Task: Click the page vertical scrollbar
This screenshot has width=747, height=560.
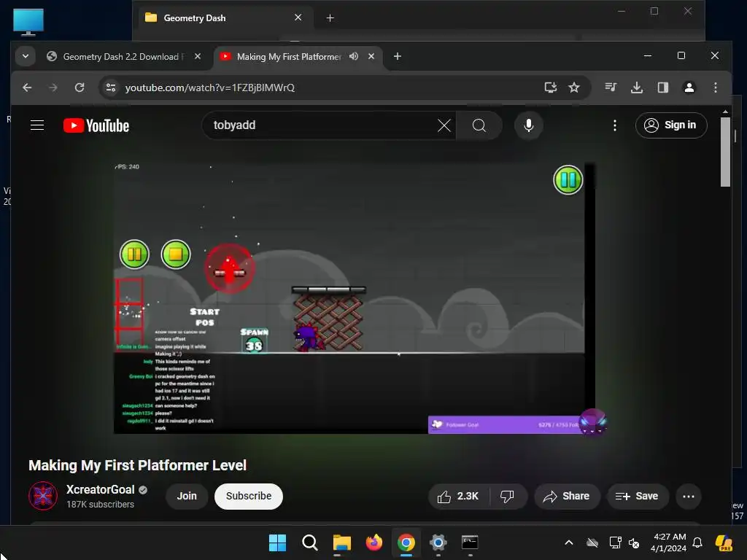Action: 726,152
